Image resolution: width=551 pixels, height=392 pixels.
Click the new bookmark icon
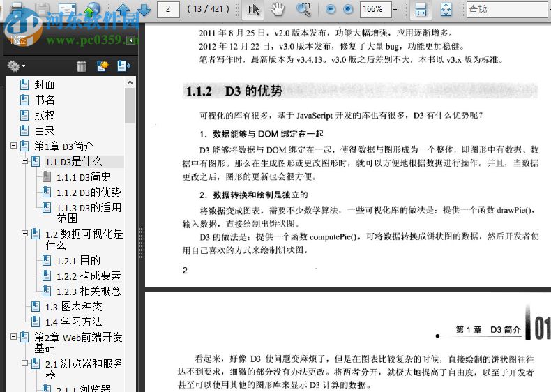click(103, 66)
